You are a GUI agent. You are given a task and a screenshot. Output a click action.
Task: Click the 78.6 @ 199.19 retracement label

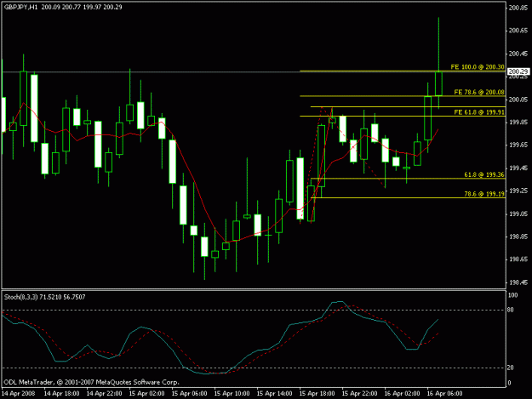click(x=484, y=194)
